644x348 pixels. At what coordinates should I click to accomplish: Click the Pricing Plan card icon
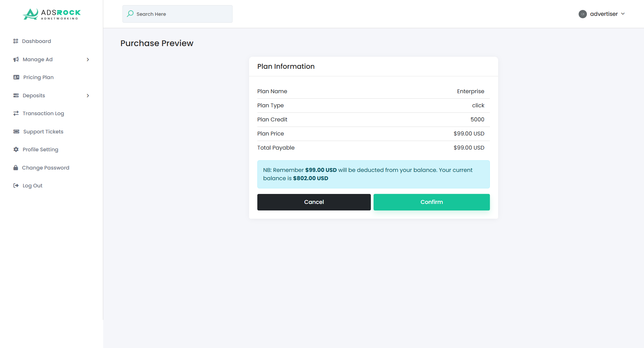pyautogui.click(x=17, y=77)
